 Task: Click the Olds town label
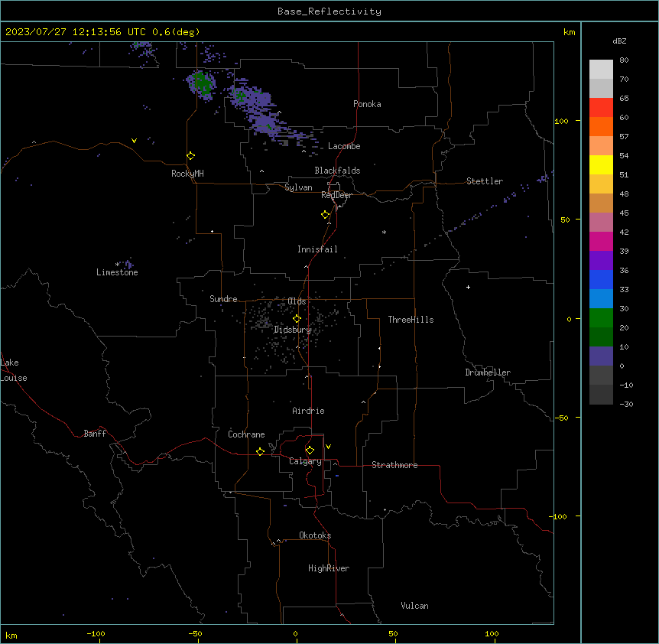tap(297, 301)
